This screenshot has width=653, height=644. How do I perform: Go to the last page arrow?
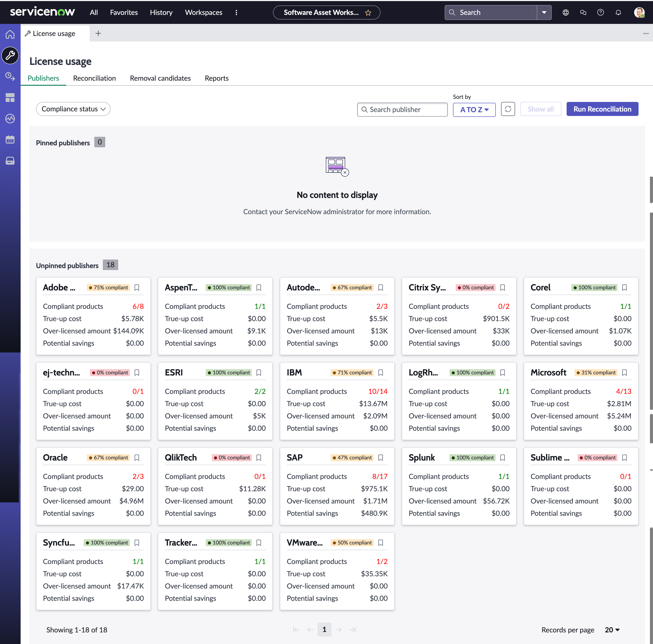pyautogui.click(x=353, y=630)
